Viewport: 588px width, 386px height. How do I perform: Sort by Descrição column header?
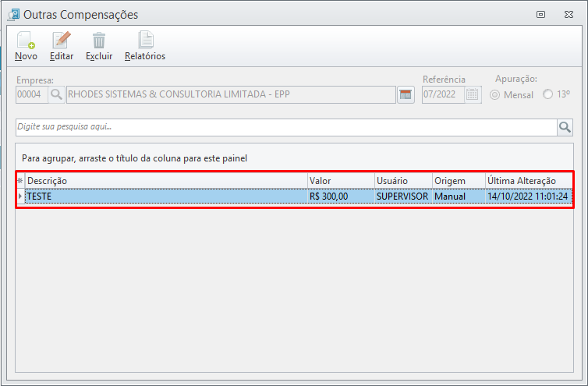point(167,181)
